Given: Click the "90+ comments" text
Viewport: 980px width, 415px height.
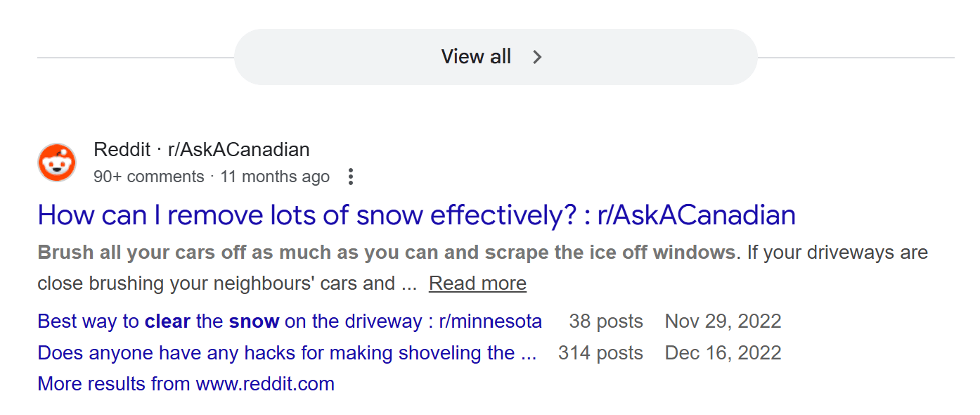Looking at the screenshot, I should (148, 177).
